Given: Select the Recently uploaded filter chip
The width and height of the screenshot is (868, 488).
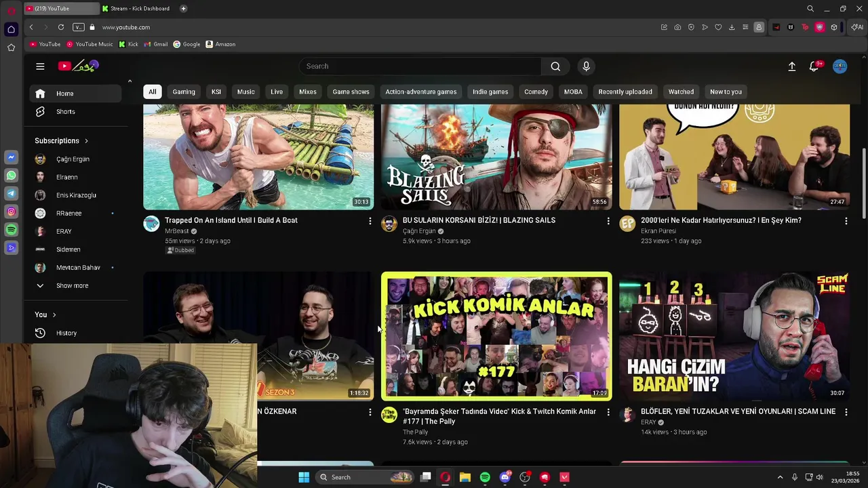Looking at the screenshot, I should (625, 91).
